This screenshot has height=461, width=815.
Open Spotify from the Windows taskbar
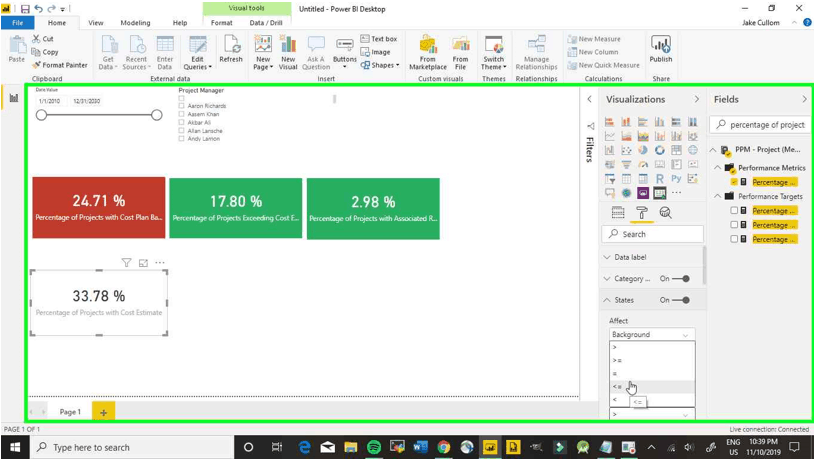[374, 447]
